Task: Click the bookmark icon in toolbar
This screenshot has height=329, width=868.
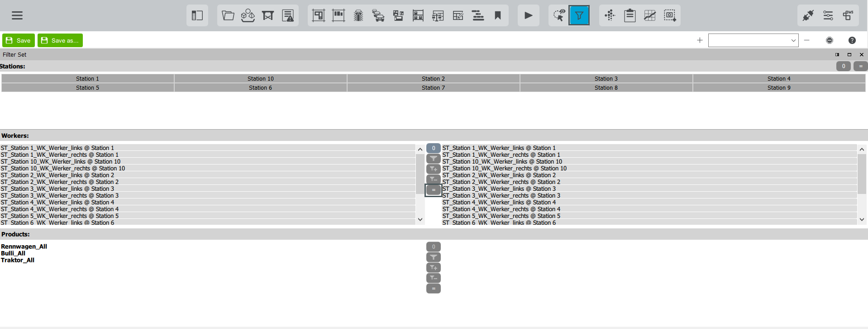Action: click(498, 15)
